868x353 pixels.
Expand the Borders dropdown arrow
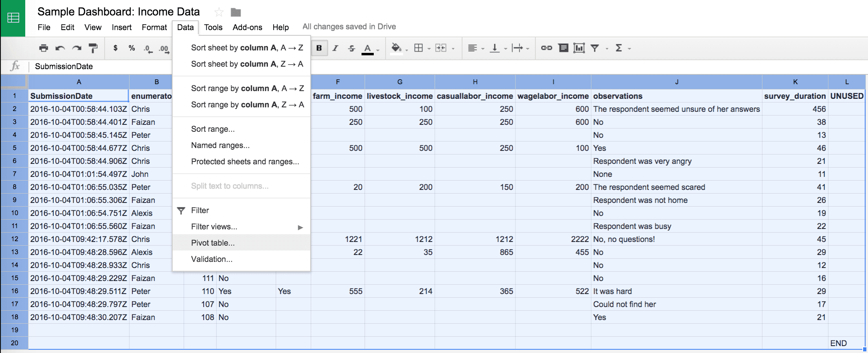429,49
